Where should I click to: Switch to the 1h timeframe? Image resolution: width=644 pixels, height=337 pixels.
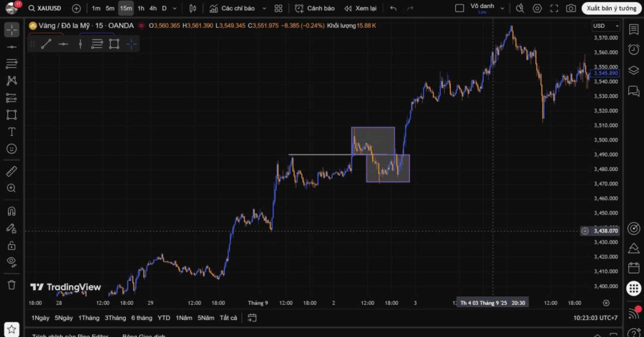point(141,8)
